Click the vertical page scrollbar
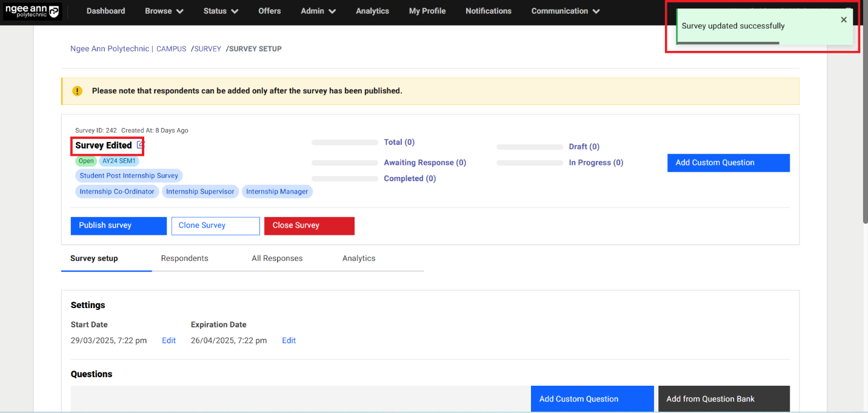The image size is (868, 413). tap(864, 121)
